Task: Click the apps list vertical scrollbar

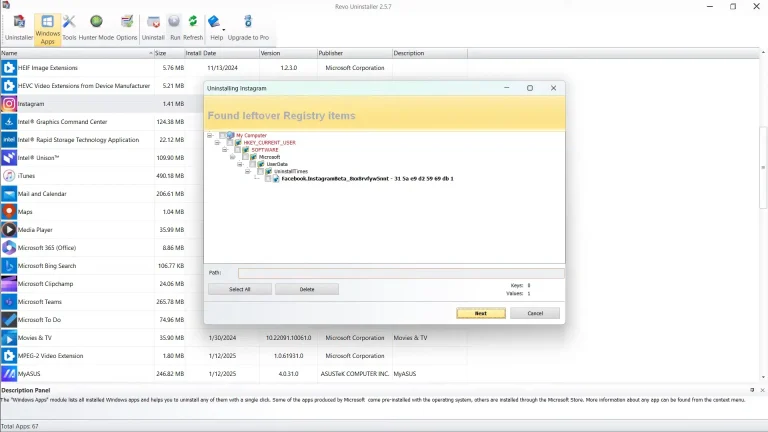Action: [763, 167]
